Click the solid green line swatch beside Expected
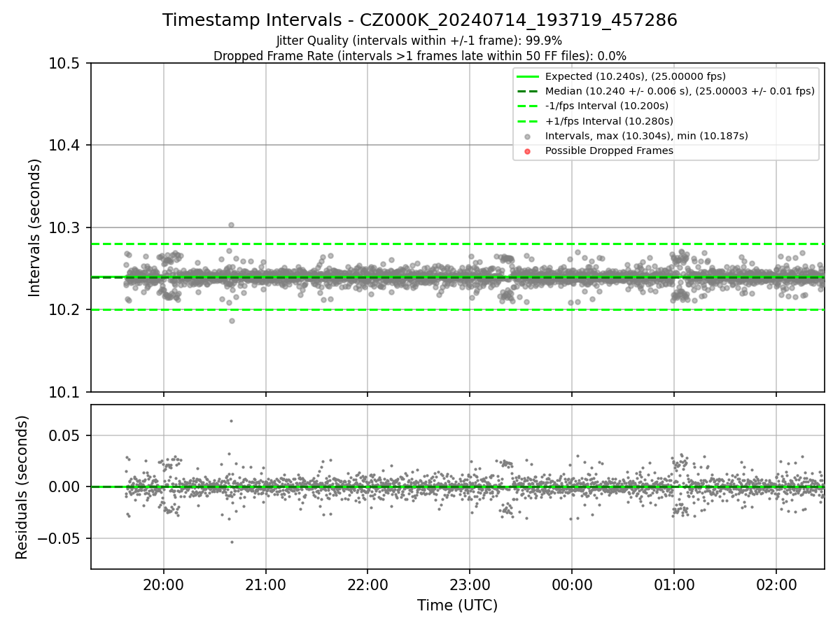 point(528,77)
